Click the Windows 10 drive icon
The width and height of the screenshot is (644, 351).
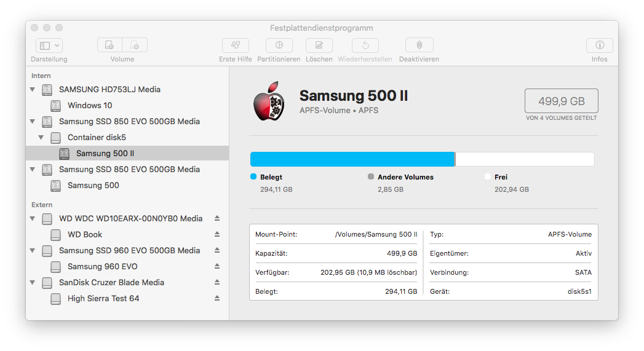click(56, 106)
